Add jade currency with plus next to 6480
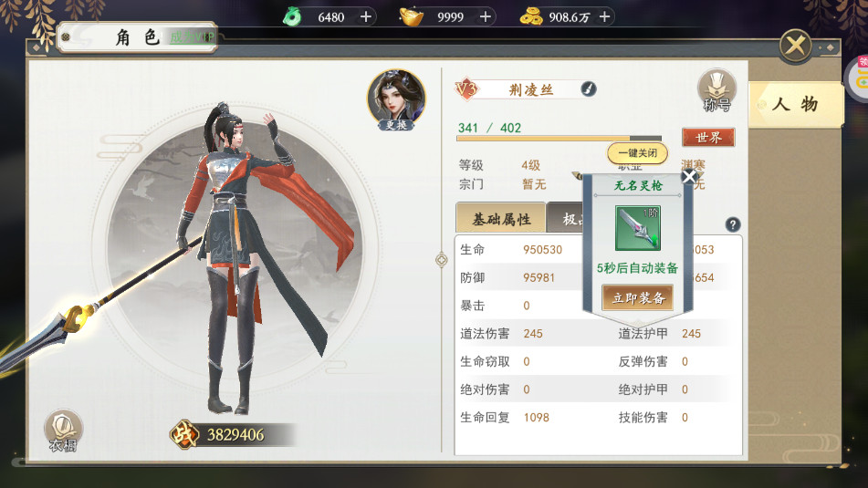This screenshot has height=488, width=868. 365,17
